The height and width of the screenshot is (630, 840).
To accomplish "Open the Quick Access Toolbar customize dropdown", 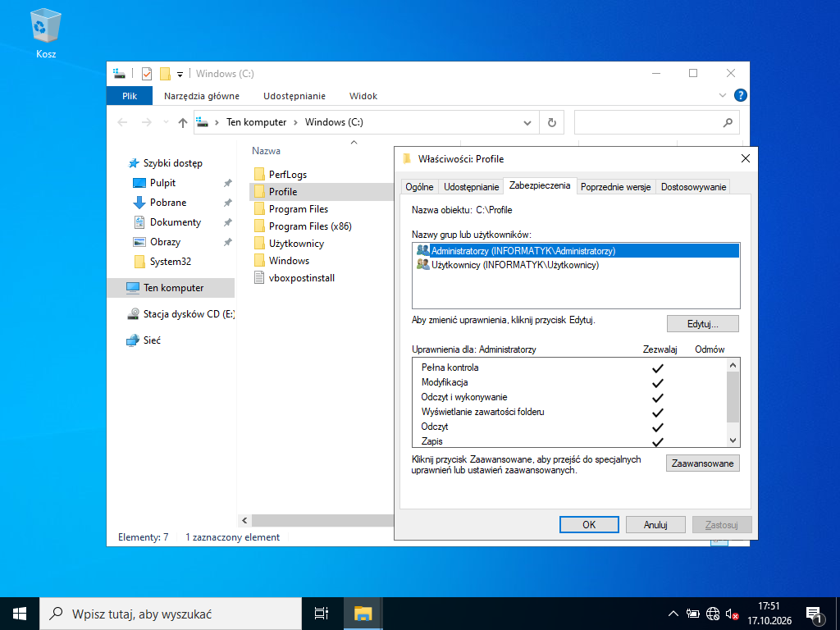I will point(180,74).
